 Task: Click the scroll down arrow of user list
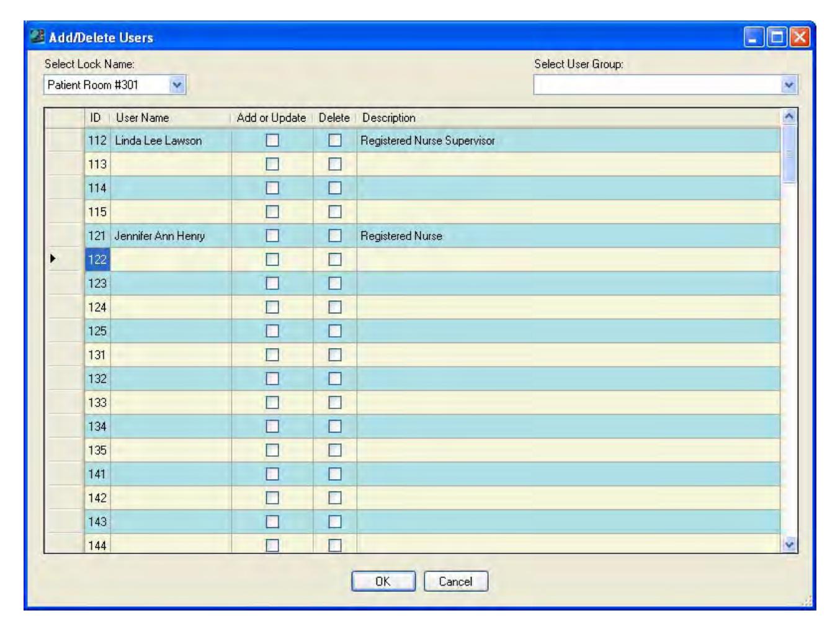789,545
